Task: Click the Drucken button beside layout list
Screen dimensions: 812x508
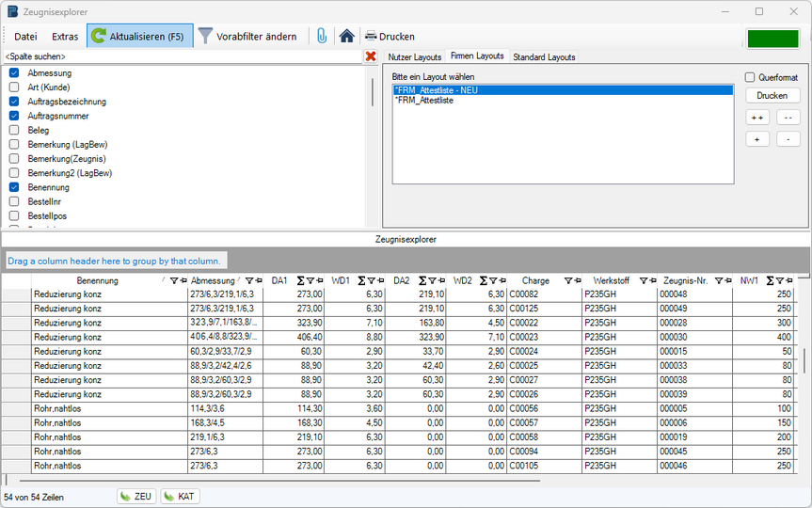Action: pyautogui.click(x=772, y=96)
